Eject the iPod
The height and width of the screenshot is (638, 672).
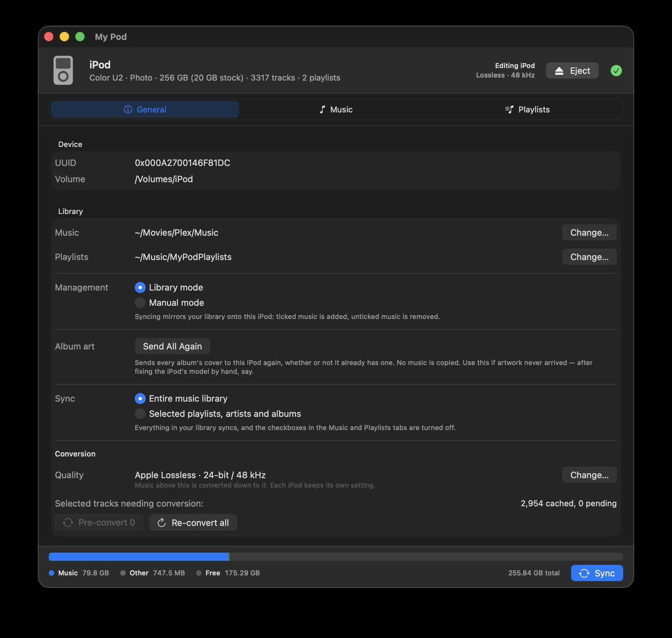[572, 71]
